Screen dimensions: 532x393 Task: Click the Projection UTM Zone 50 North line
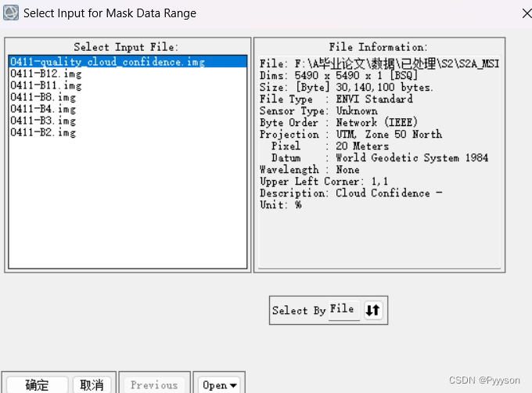pyautogui.click(x=350, y=134)
